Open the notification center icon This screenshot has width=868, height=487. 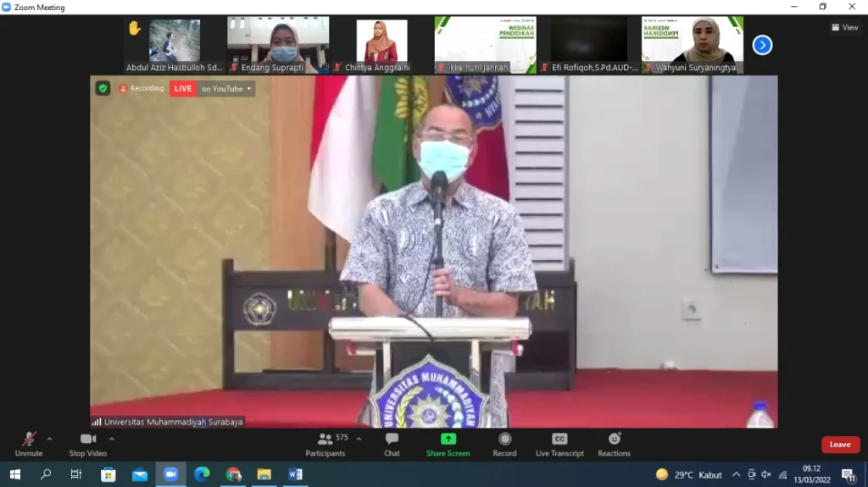click(x=848, y=474)
